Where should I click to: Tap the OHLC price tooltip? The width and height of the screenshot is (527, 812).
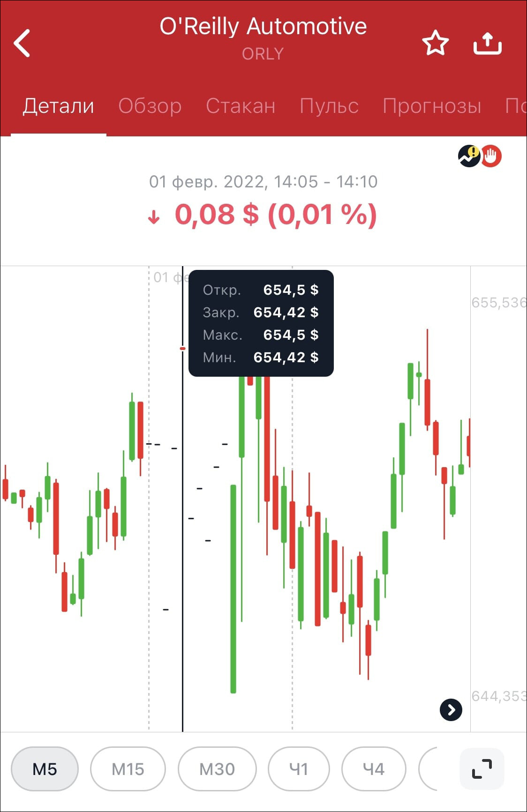click(x=261, y=323)
